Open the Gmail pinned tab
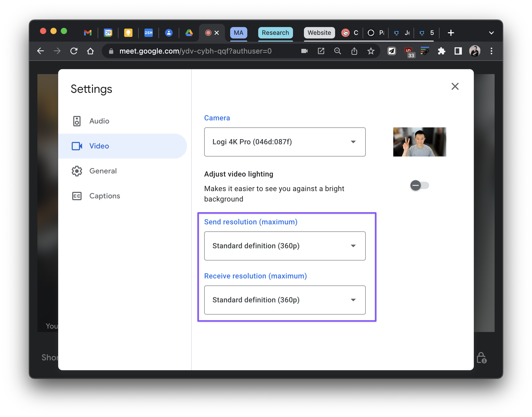 point(88,33)
